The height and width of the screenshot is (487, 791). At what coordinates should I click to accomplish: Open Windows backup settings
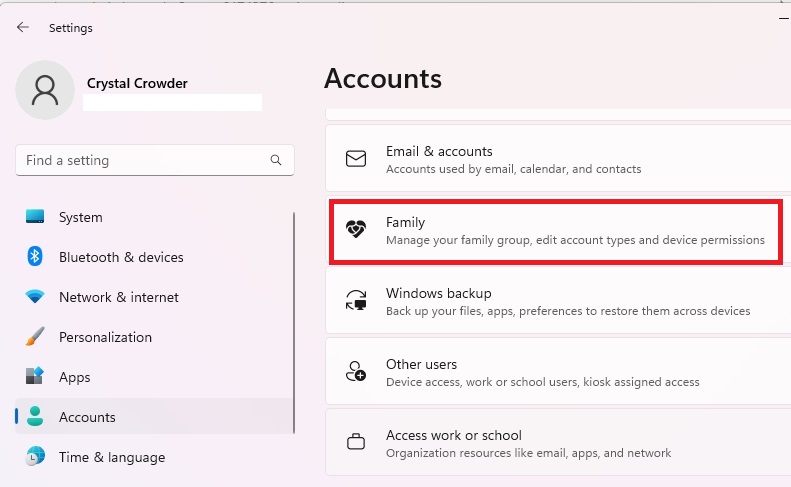[558, 300]
